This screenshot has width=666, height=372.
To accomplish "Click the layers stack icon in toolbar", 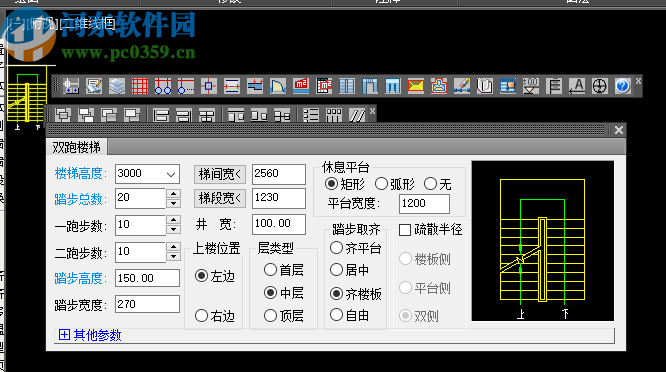I will (x=117, y=86).
